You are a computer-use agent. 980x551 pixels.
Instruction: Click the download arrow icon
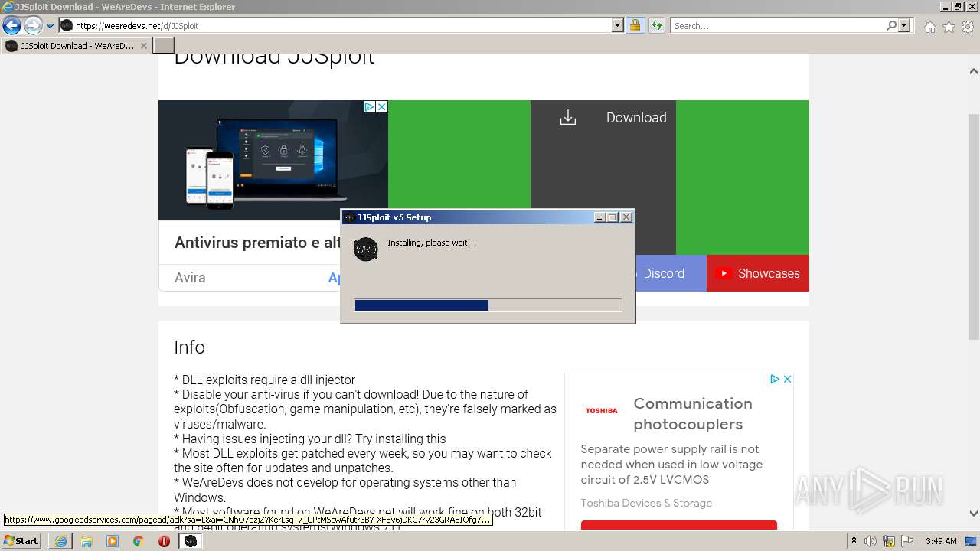point(568,118)
